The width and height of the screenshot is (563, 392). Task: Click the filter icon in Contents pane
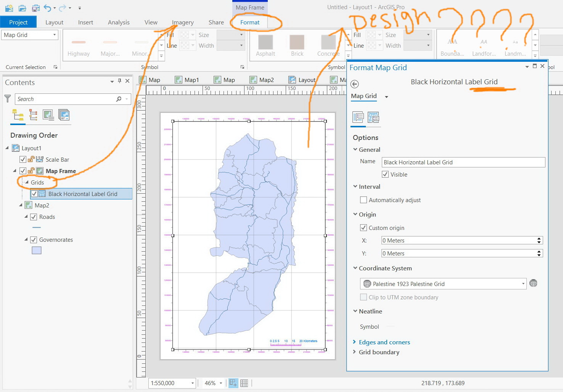pyautogui.click(x=8, y=99)
